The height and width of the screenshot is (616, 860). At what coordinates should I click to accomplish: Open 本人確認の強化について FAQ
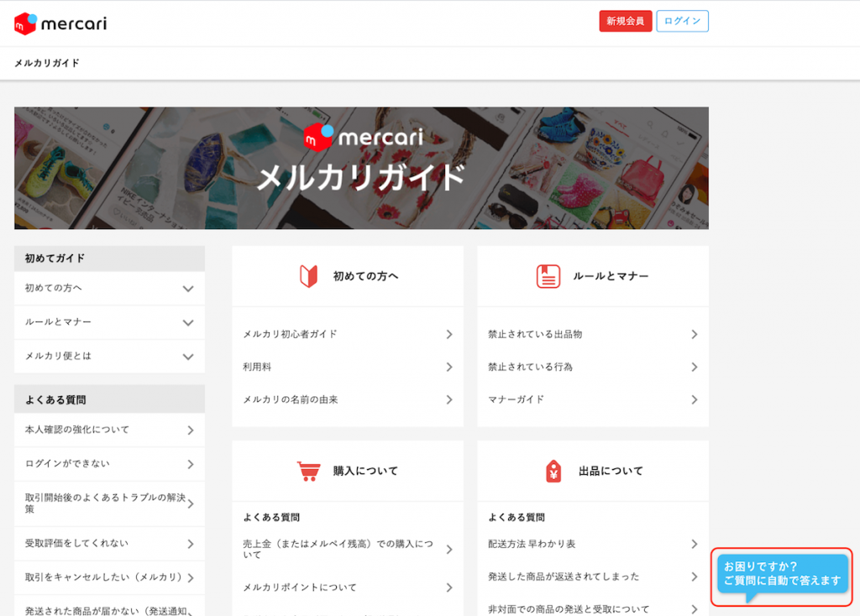coord(110,431)
